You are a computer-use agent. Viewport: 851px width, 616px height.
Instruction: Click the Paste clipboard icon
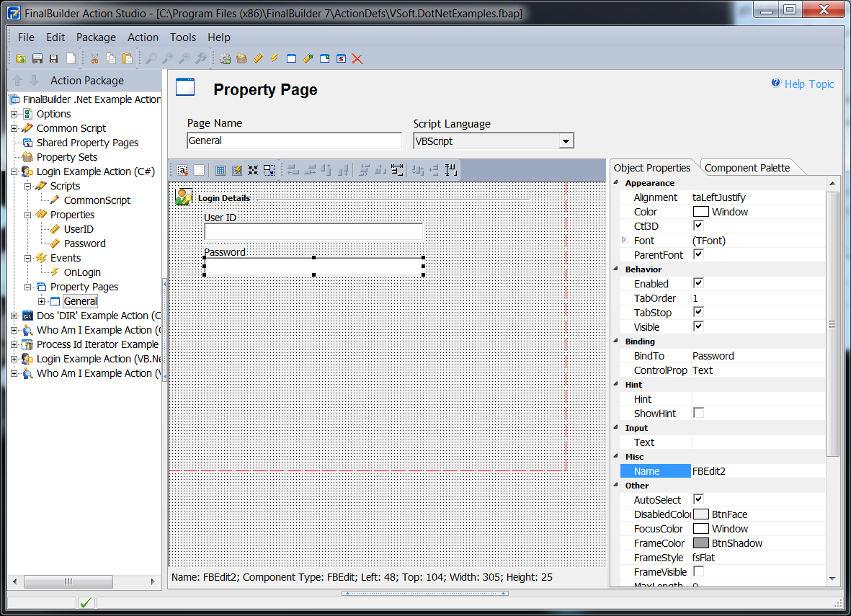pyautogui.click(x=128, y=58)
